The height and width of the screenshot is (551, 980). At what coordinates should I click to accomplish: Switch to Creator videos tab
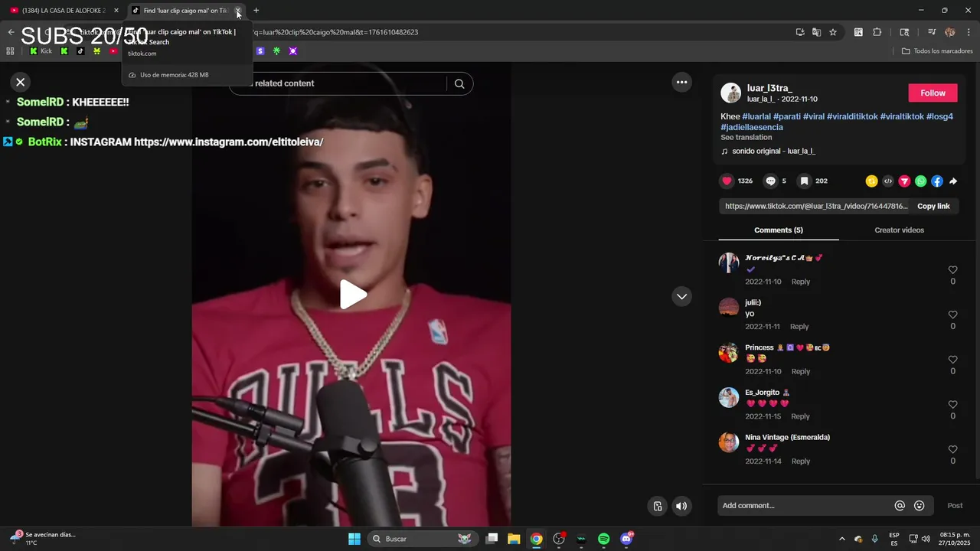(x=899, y=230)
